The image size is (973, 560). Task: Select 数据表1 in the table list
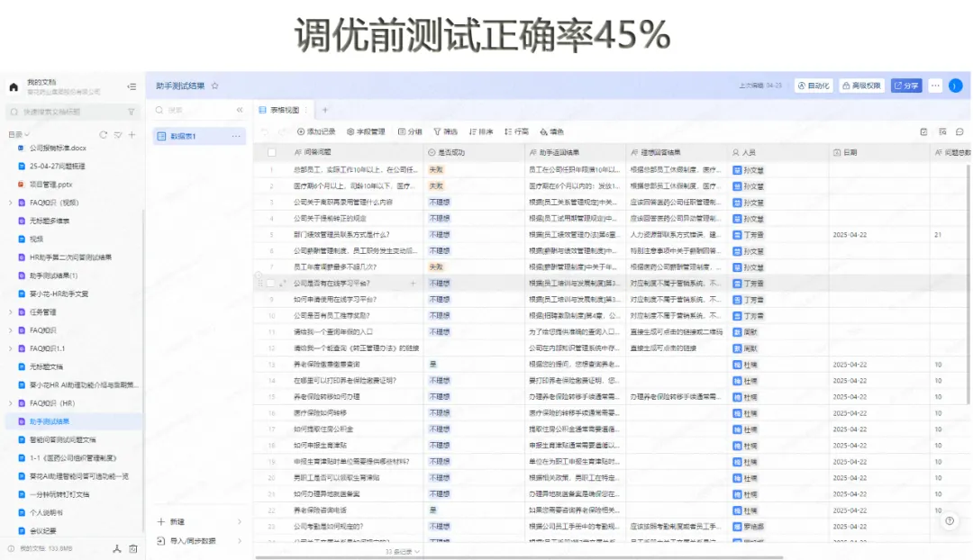(x=198, y=136)
